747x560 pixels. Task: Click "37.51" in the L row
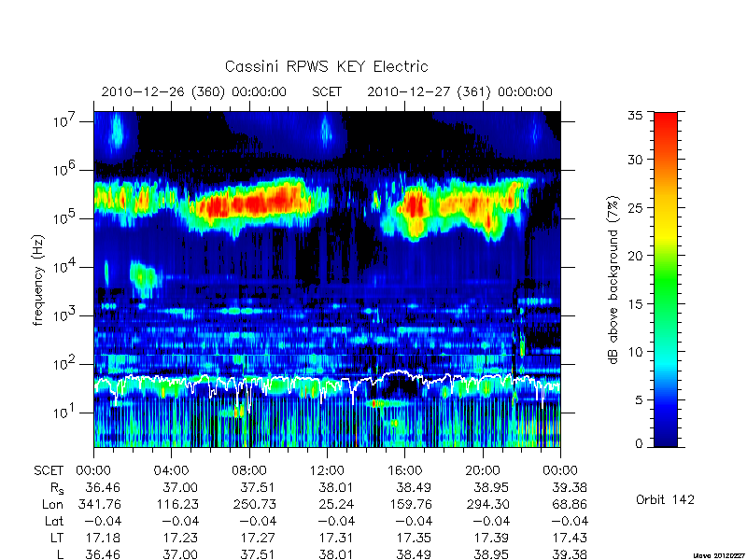coord(258,554)
